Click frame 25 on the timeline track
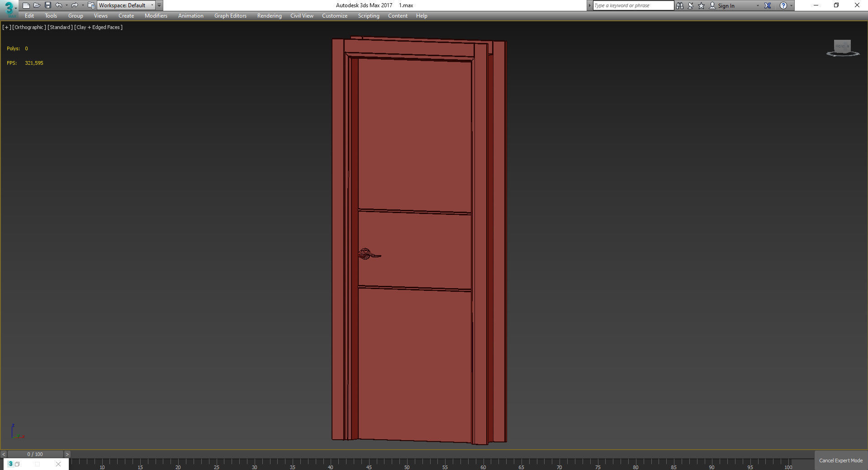 point(216,465)
